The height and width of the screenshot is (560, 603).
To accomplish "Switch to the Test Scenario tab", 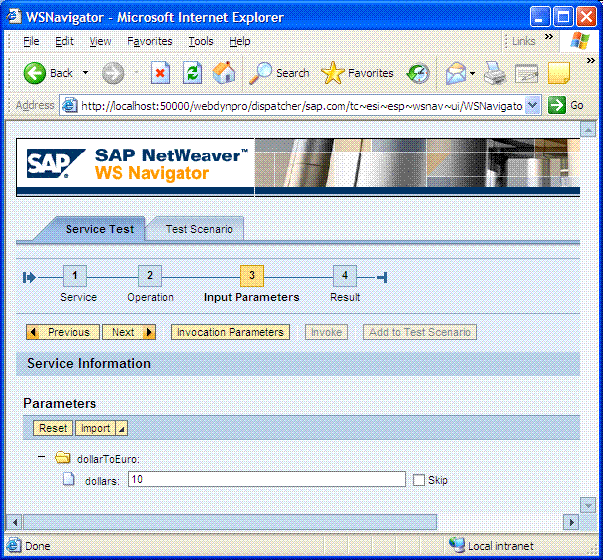I will (x=199, y=229).
